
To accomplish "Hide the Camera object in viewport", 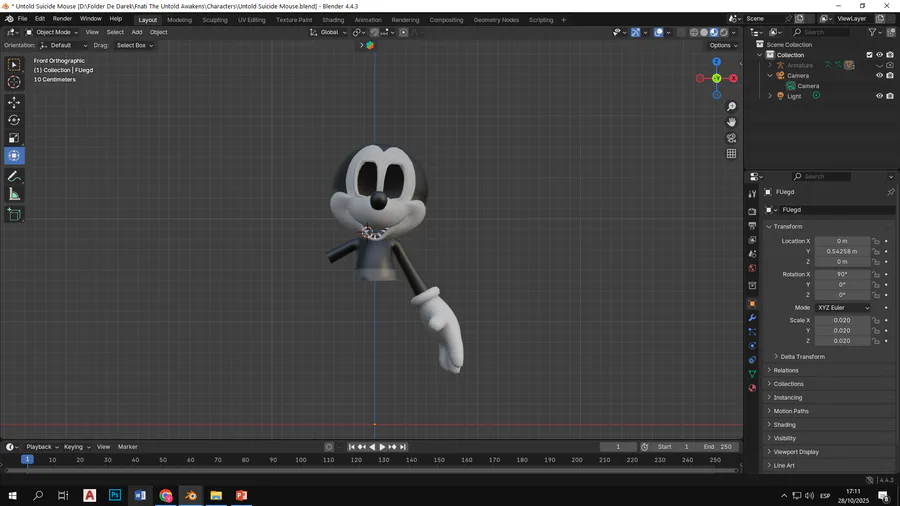I will [879, 76].
